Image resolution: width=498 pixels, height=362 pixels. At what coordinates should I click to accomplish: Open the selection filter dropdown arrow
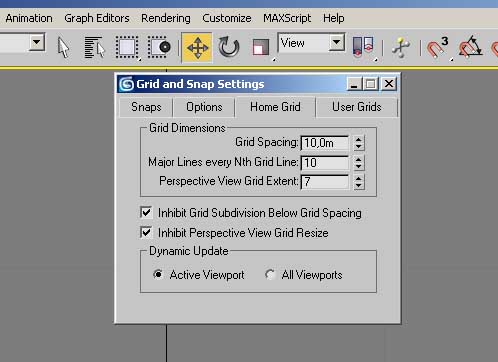tap(37, 42)
